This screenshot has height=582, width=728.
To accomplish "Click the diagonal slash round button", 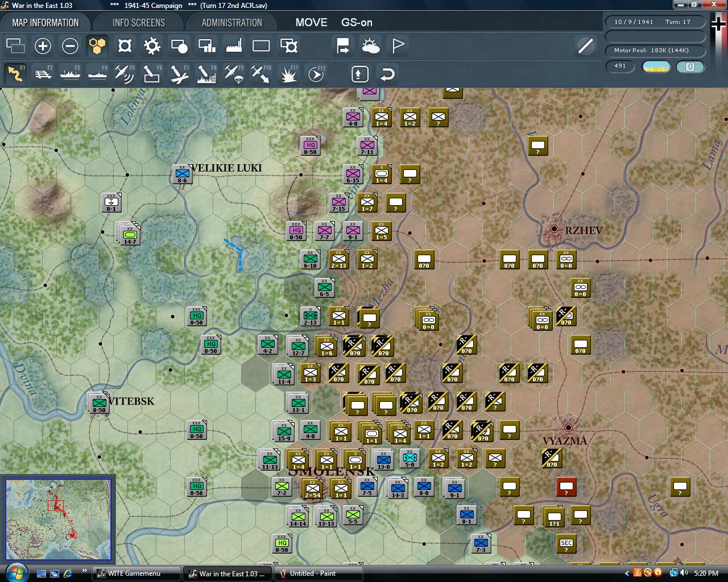I will click(x=585, y=45).
